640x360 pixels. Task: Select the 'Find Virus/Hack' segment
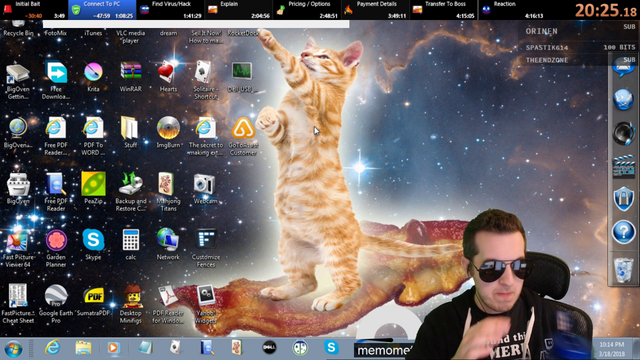pos(170,10)
